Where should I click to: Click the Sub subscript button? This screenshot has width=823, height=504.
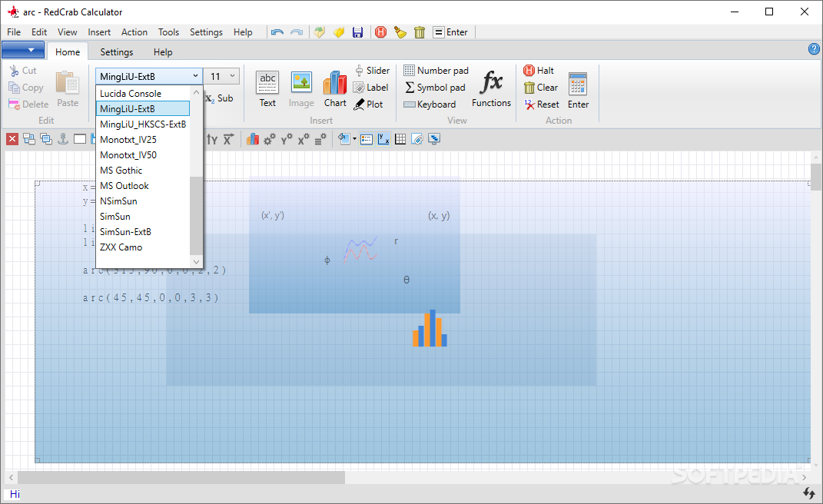220,98
